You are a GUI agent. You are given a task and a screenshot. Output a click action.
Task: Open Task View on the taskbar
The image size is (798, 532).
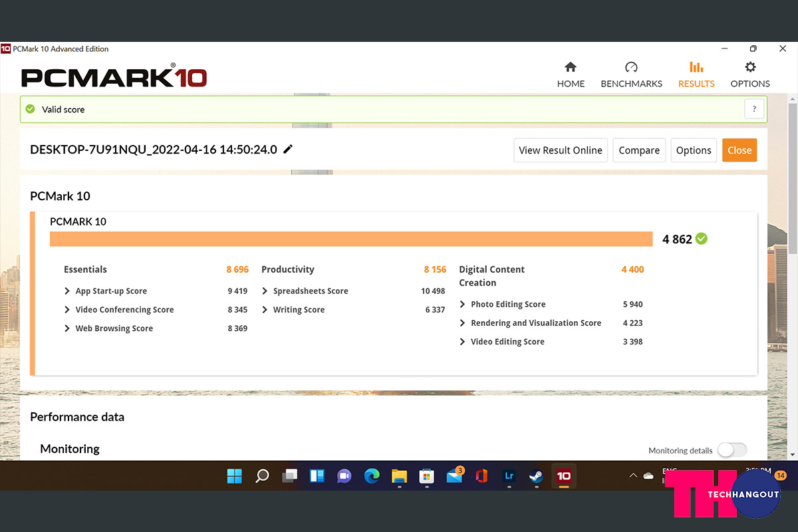tap(289, 476)
